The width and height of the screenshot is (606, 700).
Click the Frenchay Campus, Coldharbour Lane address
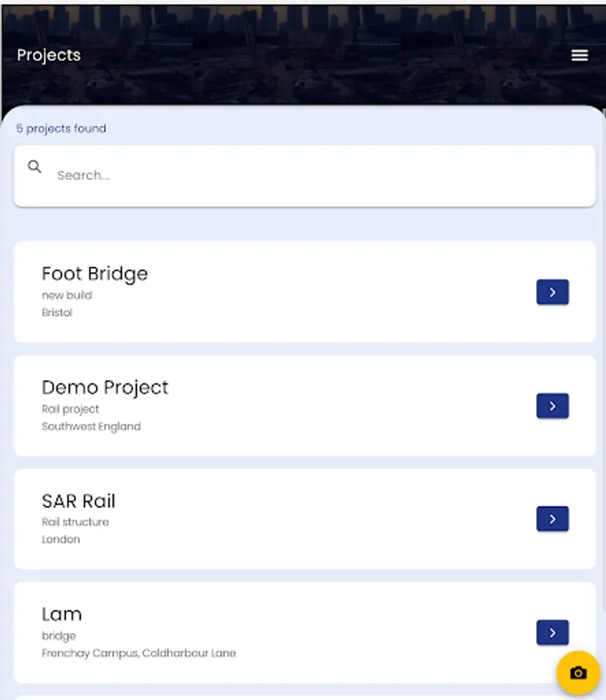click(138, 653)
